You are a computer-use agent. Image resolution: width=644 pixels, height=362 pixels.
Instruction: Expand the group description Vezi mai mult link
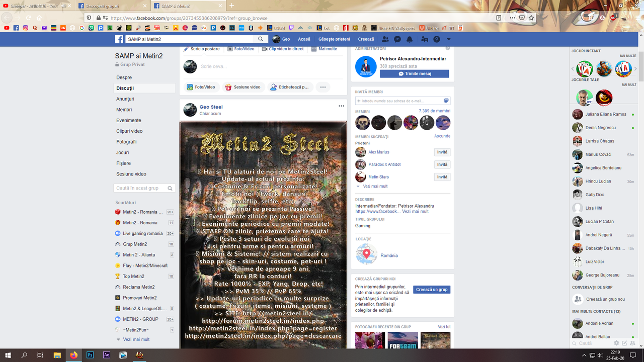click(x=416, y=212)
